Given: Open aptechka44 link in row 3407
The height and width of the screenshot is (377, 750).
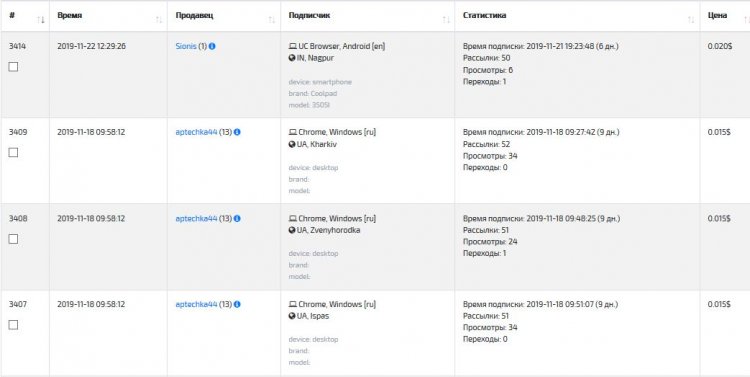Looking at the screenshot, I should [x=197, y=304].
